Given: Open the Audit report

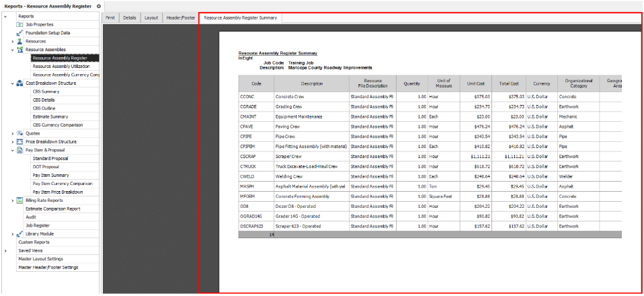Looking at the screenshot, I should tap(61, 217).
